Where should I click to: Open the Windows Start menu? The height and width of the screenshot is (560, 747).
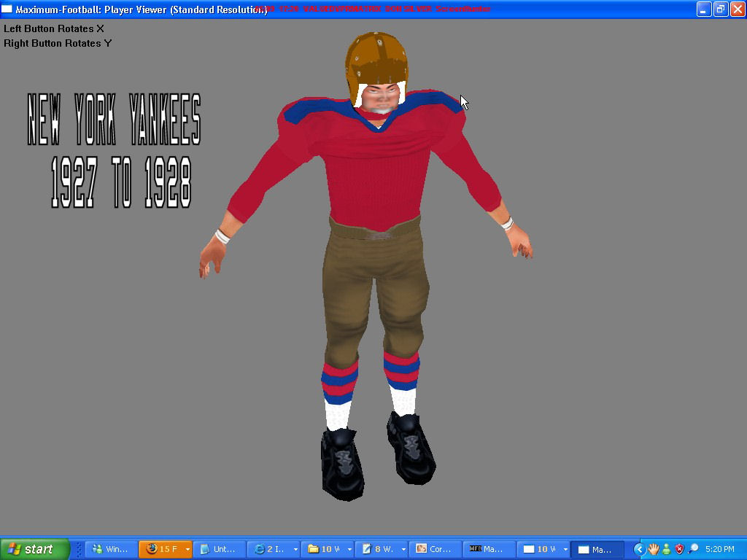click(34, 549)
